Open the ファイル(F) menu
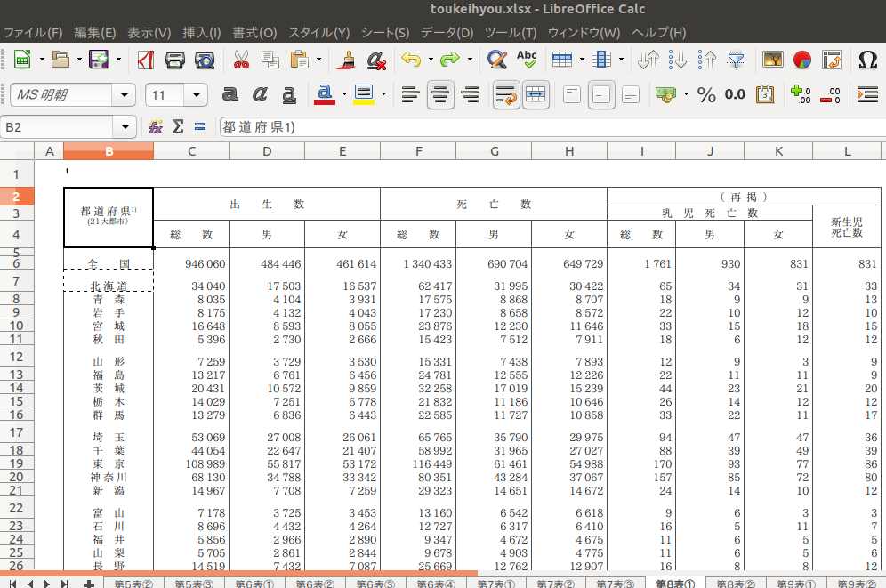The width and height of the screenshot is (886, 588). tap(33, 33)
